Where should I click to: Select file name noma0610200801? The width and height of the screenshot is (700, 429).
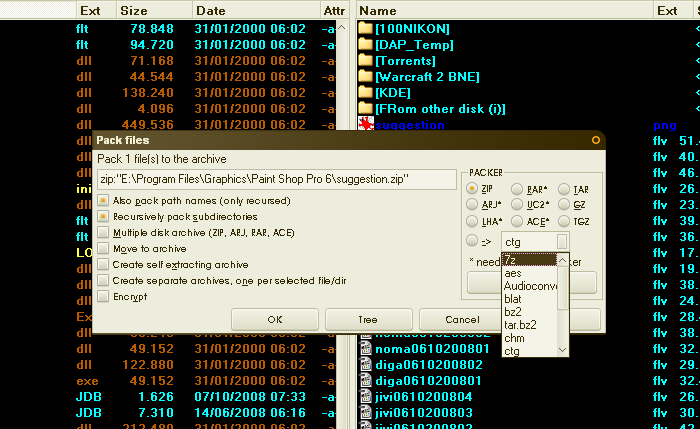[x=432, y=349]
